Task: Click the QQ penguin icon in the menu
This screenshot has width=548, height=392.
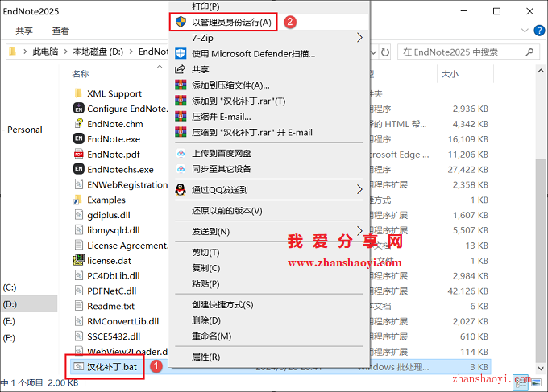Action: tap(181, 189)
